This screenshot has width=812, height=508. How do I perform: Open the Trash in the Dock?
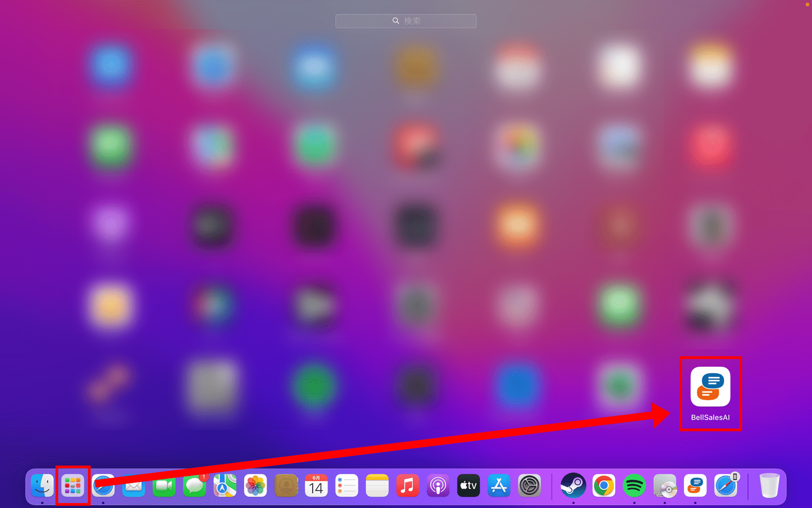[769, 486]
